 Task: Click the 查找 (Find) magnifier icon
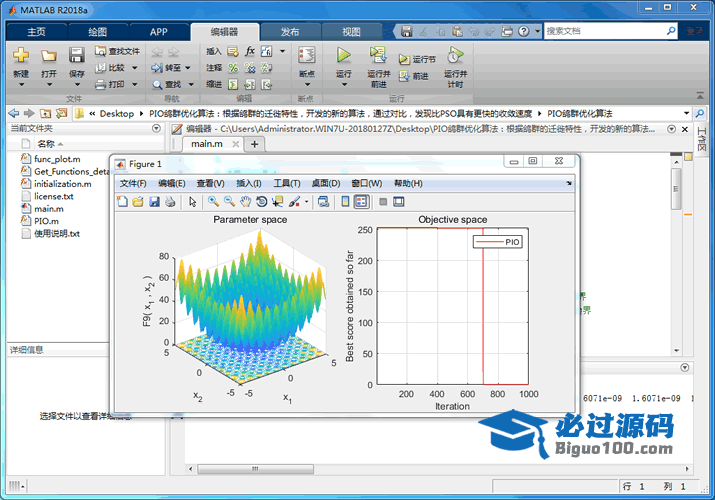pos(157,84)
